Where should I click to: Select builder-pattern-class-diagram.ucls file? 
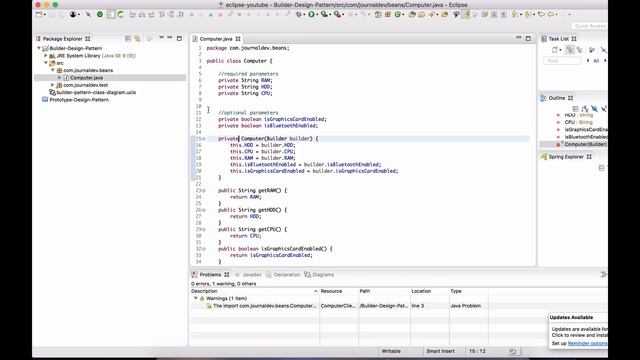(96, 92)
